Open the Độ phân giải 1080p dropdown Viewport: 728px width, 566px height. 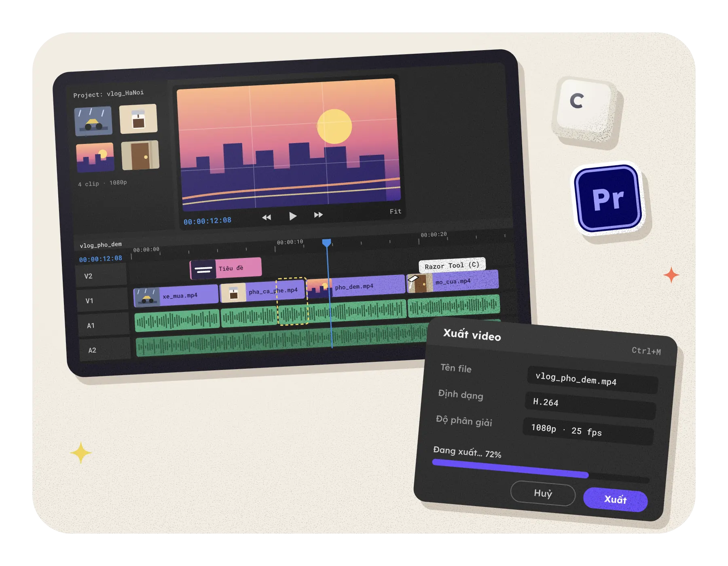point(588,431)
